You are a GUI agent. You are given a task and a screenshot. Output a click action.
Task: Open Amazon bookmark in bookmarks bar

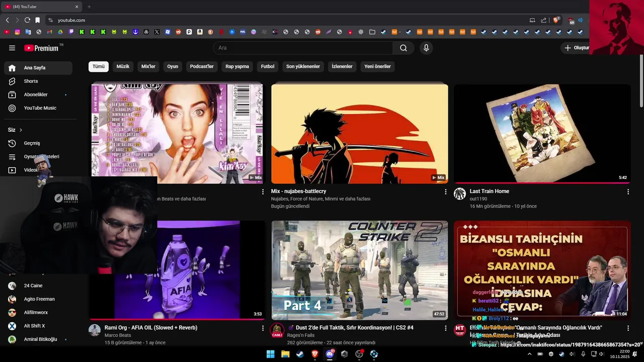(200, 32)
